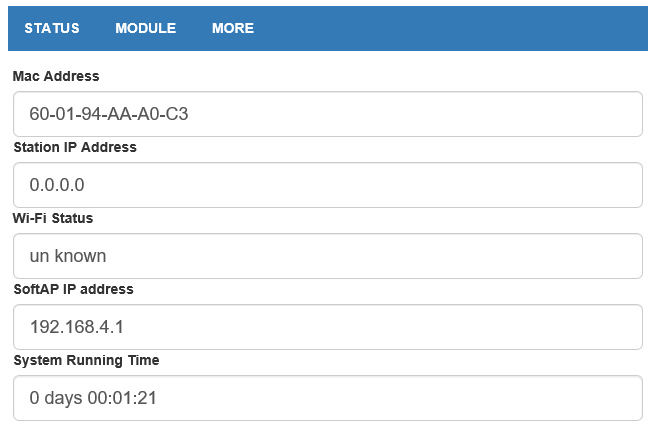Click the "0 days 00:01:21" uptime value
Viewport: 656px width, 426px height.
[93, 398]
